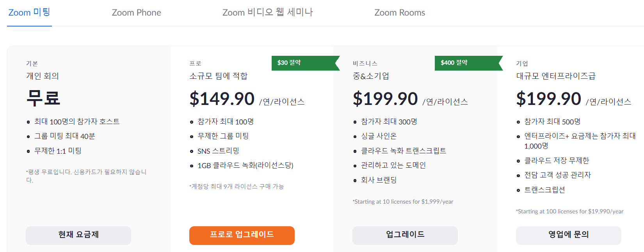Image resolution: width=644 pixels, height=252 pixels.
Task: Click the Starting at 10 licenses note
Action: pos(403,202)
